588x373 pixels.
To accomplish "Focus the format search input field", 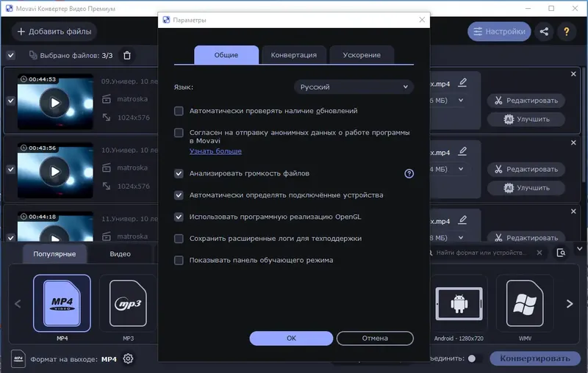I will point(481,253).
